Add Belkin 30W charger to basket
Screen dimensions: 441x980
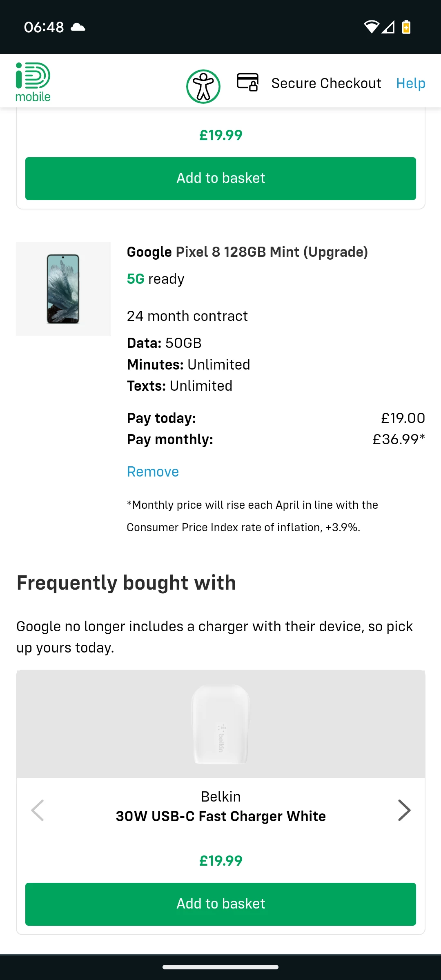click(x=220, y=904)
